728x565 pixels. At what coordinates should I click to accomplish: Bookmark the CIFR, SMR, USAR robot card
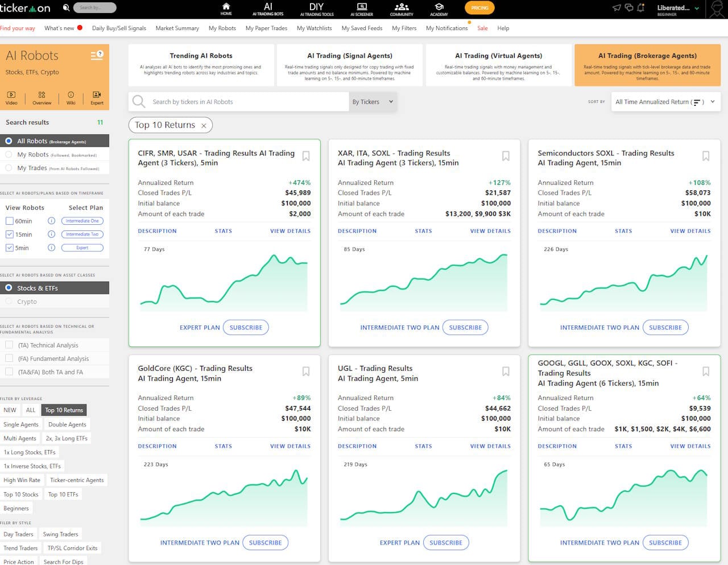pos(306,156)
